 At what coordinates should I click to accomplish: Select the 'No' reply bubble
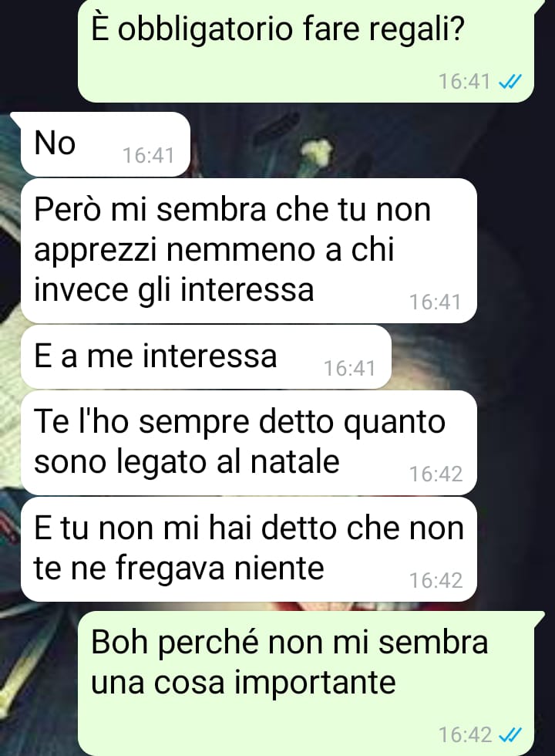tap(106, 144)
